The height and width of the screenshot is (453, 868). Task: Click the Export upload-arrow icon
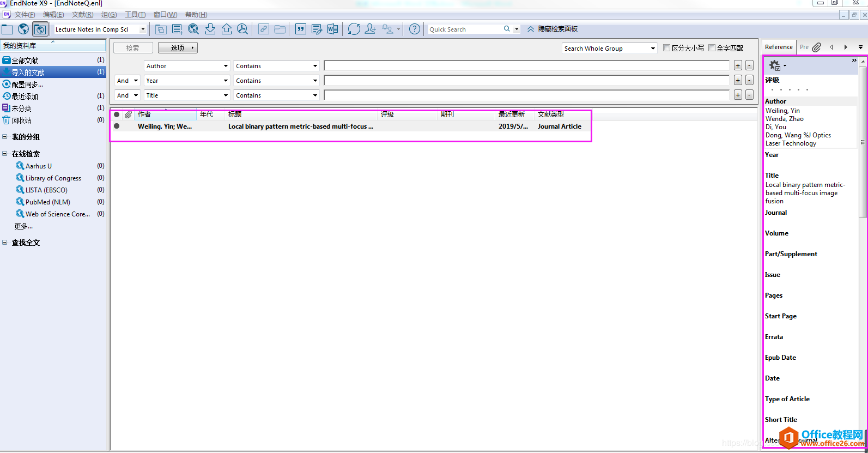coord(226,29)
